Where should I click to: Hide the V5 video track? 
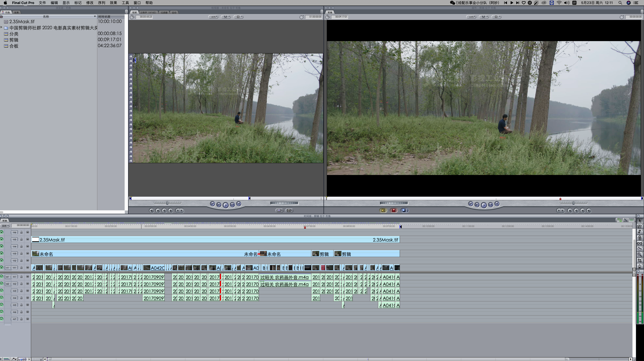coord(2,239)
